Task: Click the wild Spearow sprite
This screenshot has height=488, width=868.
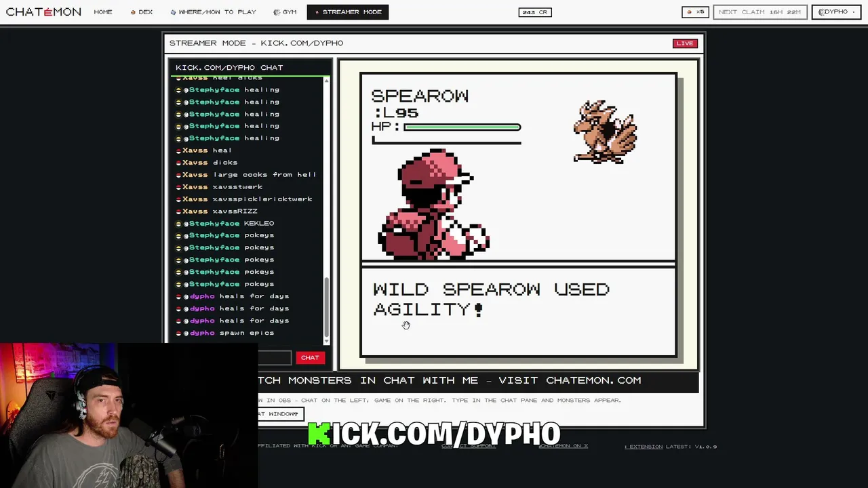Action: pyautogui.click(x=605, y=132)
